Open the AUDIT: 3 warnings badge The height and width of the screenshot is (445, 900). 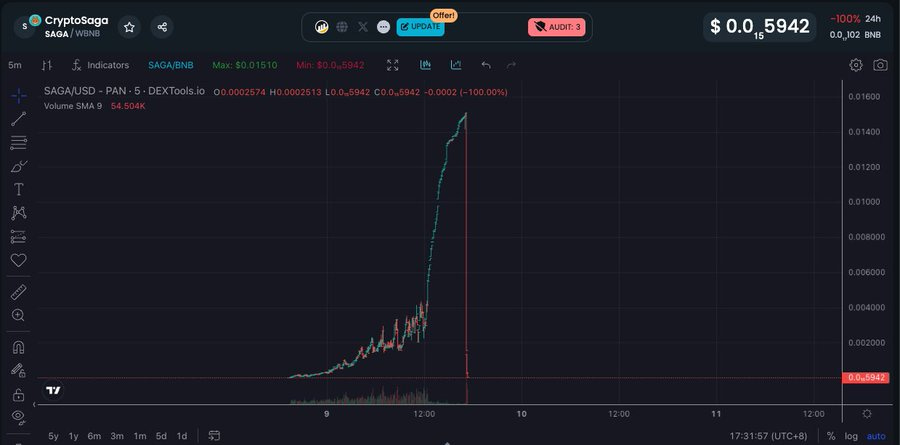tap(556, 27)
